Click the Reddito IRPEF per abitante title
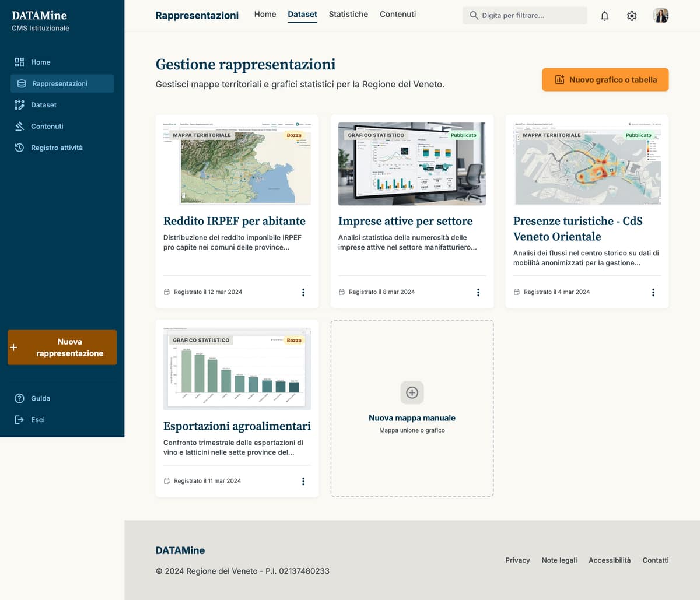This screenshot has width=700, height=600. [235, 221]
